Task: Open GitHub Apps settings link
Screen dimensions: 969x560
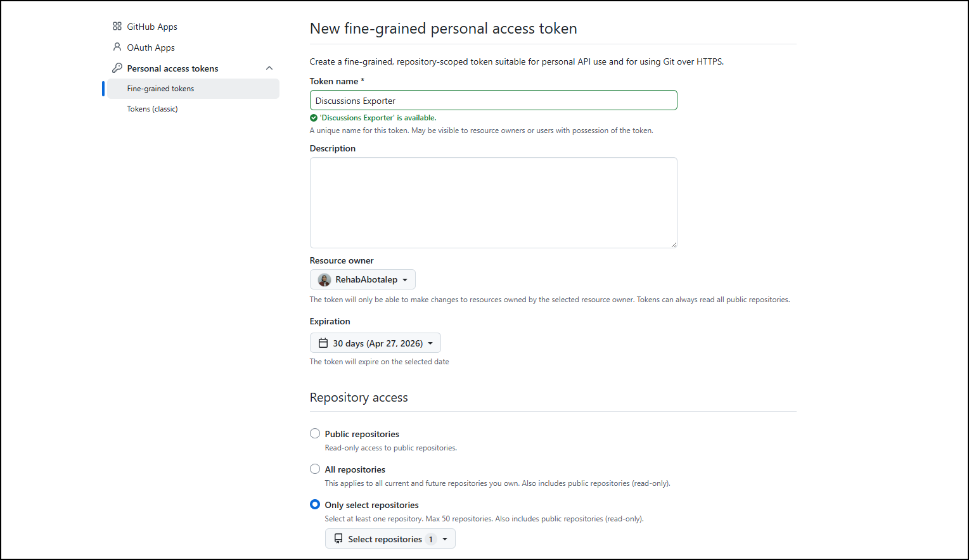Action: 152,27
